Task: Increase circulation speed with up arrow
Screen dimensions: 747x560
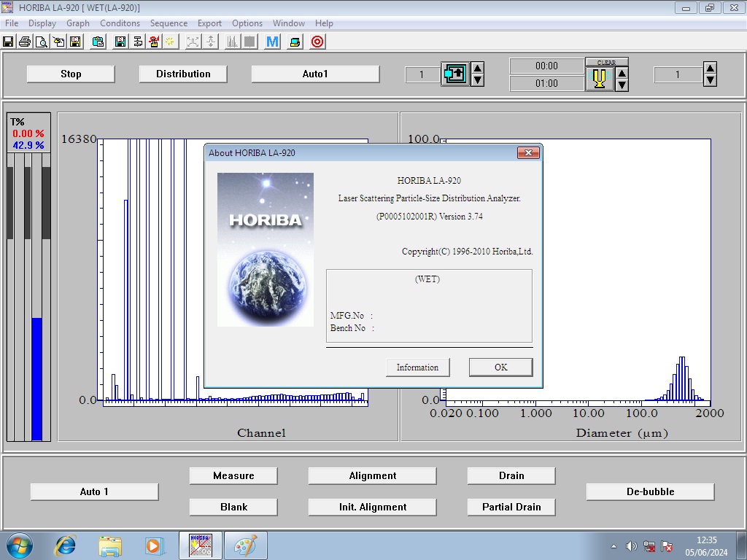Action: tap(477, 69)
